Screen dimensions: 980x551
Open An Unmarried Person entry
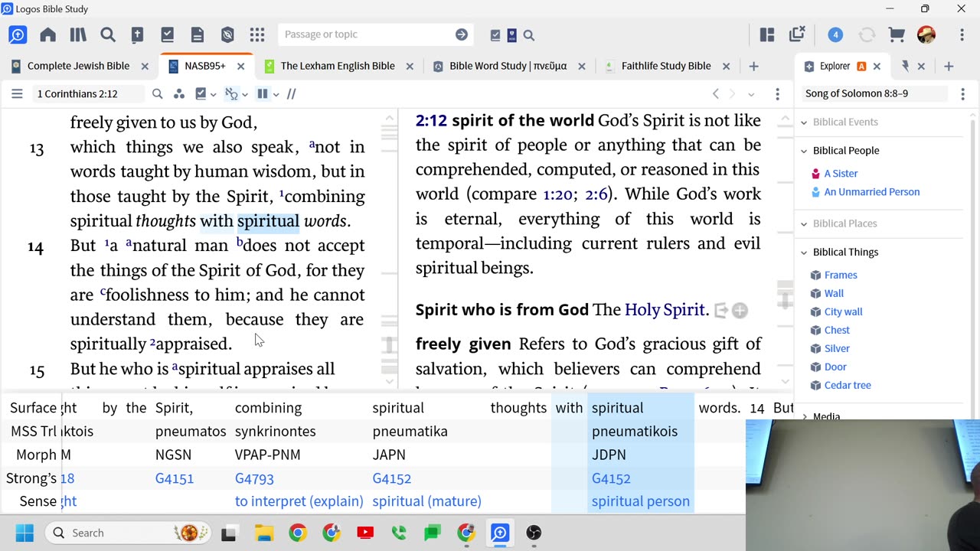click(x=872, y=192)
